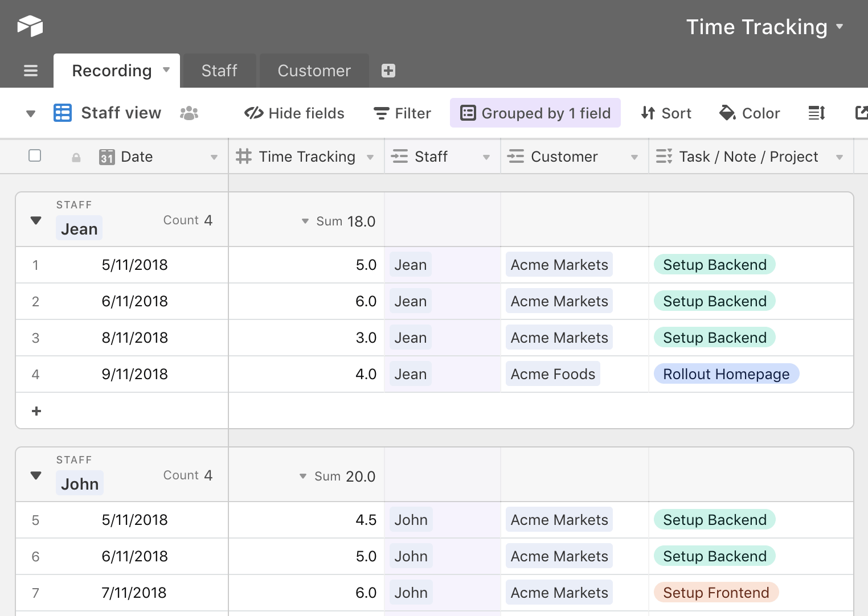Open the Customer field dropdown
Image resolution: width=868 pixels, height=616 pixels.
click(x=634, y=157)
